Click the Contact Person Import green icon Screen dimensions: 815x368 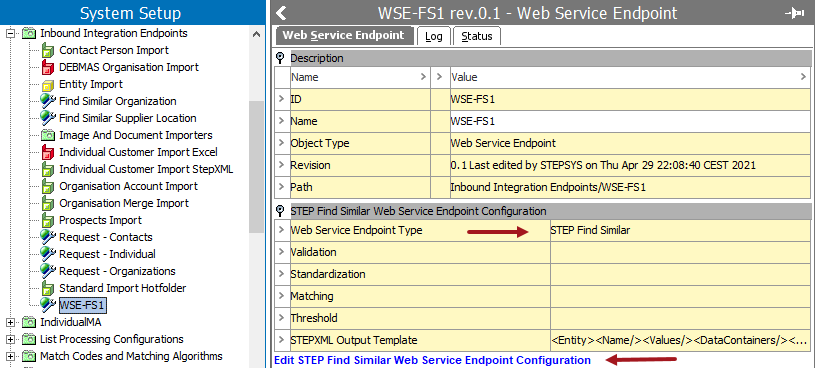pyautogui.click(x=48, y=50)
